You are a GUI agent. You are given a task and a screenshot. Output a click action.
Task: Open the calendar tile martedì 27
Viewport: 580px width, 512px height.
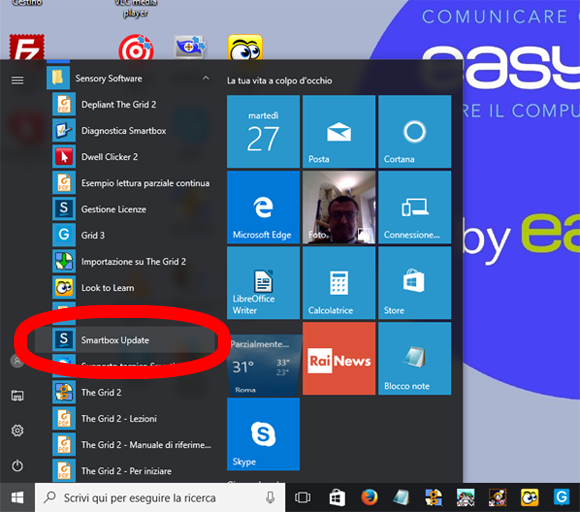(x=263, y=132)
